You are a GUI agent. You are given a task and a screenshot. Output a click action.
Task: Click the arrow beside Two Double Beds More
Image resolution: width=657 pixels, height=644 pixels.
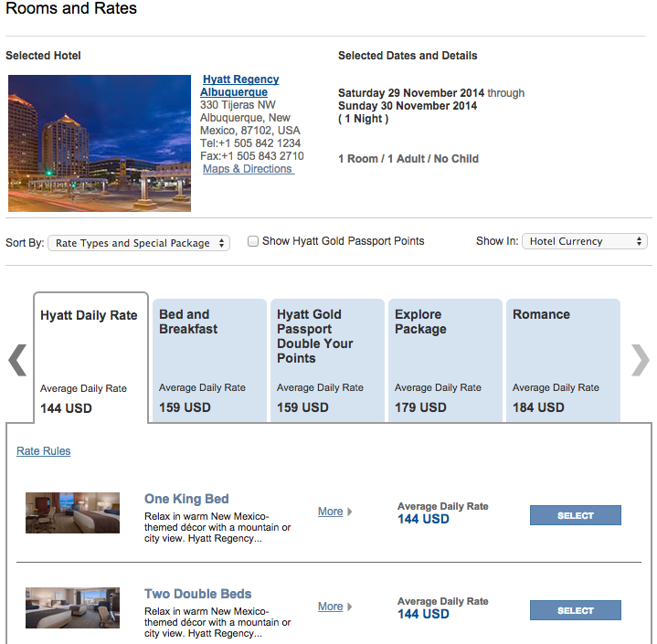(x=349, y=607)
